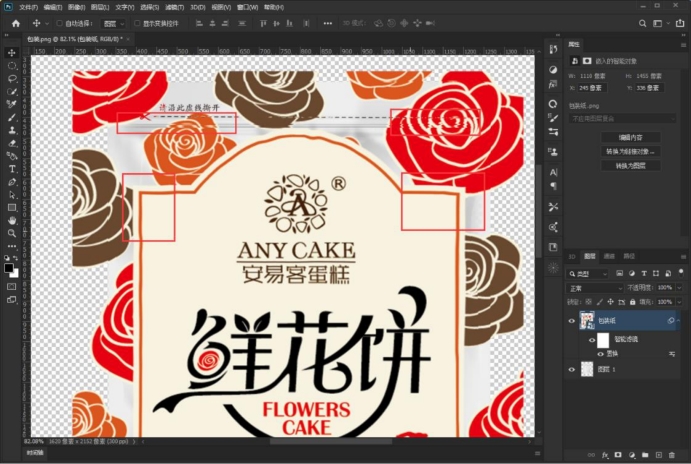Toggle the 显示变换控件 checkbox
Image resolution: width=691 pixels, height=464 pixels.
[137, 23]
